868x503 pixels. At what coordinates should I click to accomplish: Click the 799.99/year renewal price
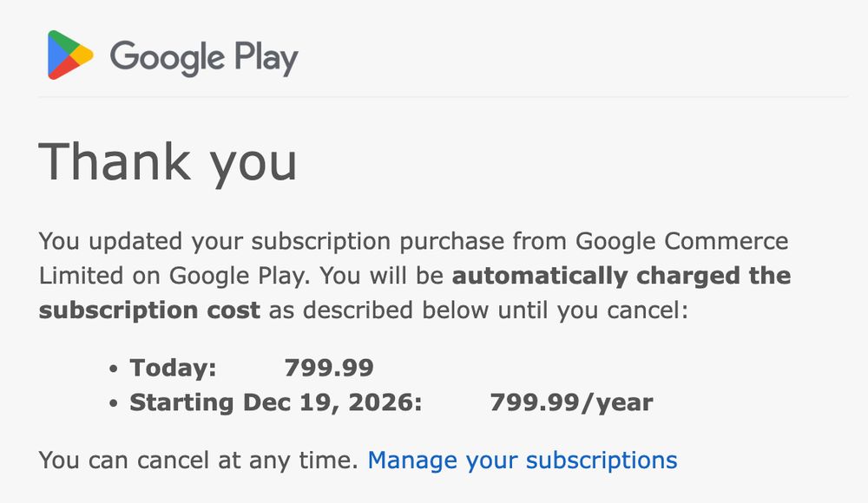point(571,402)
